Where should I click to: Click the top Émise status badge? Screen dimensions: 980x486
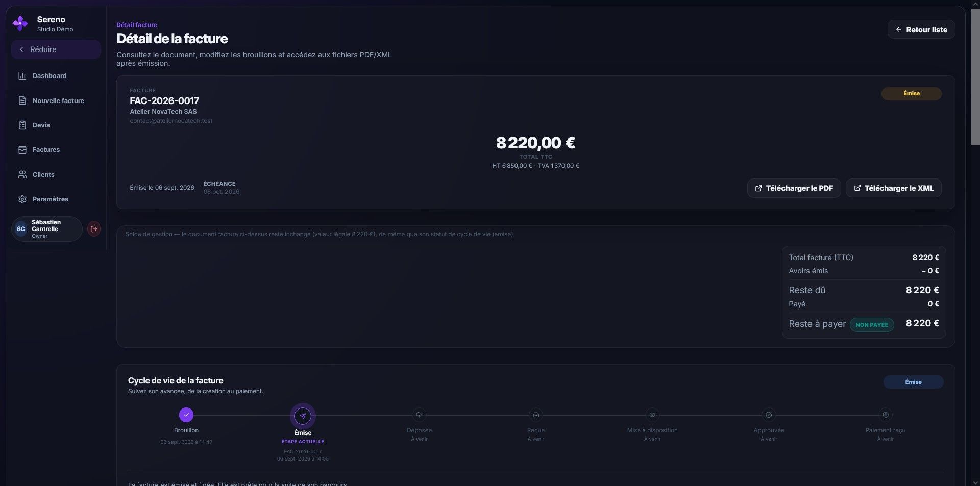coord(911,94)
